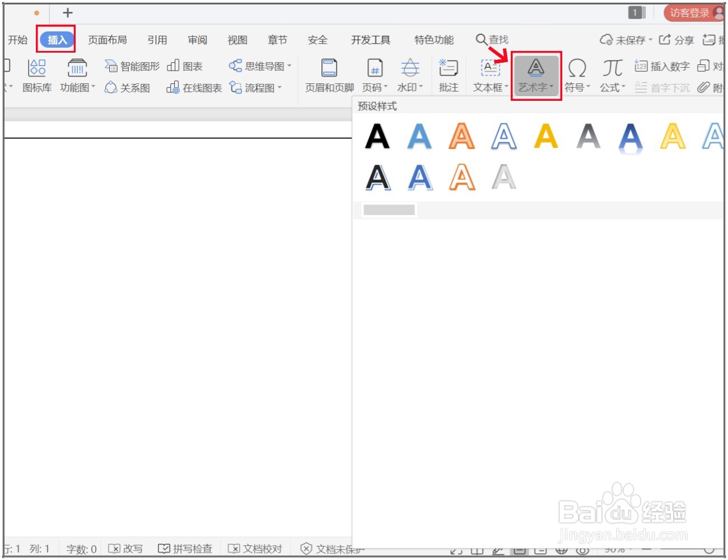Screen dimensions: 728x560
Task: Insert a 图表 chart
Action: click(x=185, y=66)
